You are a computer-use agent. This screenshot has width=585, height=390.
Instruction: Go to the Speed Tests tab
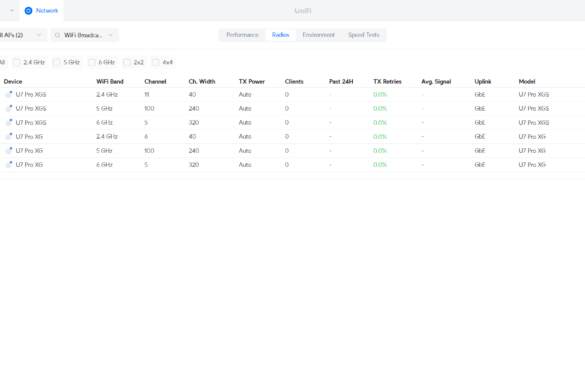coord(364,35)
